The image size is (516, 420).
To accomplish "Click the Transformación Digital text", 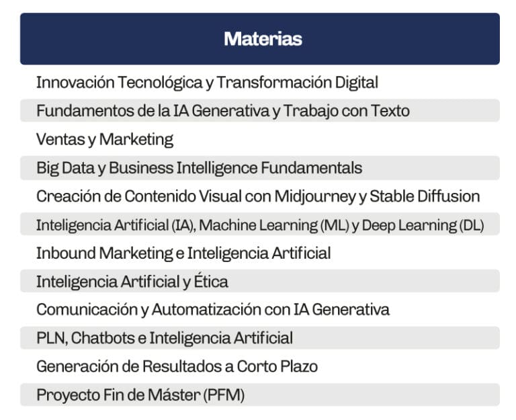I will [297, 82].
